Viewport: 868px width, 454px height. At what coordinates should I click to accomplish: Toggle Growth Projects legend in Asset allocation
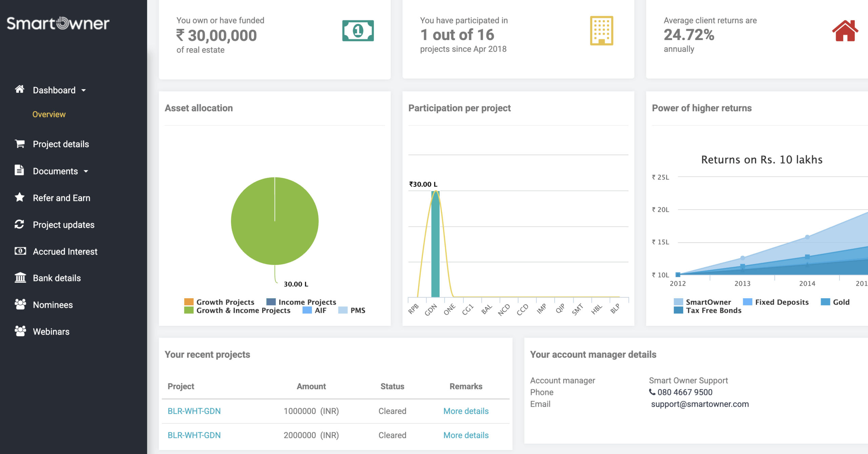pos(225,302)
